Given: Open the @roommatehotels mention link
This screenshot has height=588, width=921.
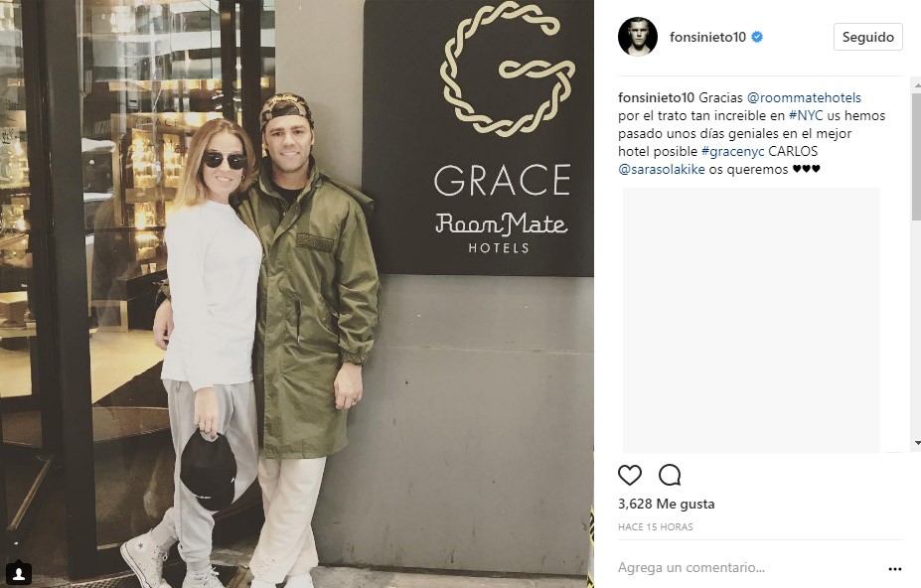Looking at the screenshot, I should (x=804, y=97).
